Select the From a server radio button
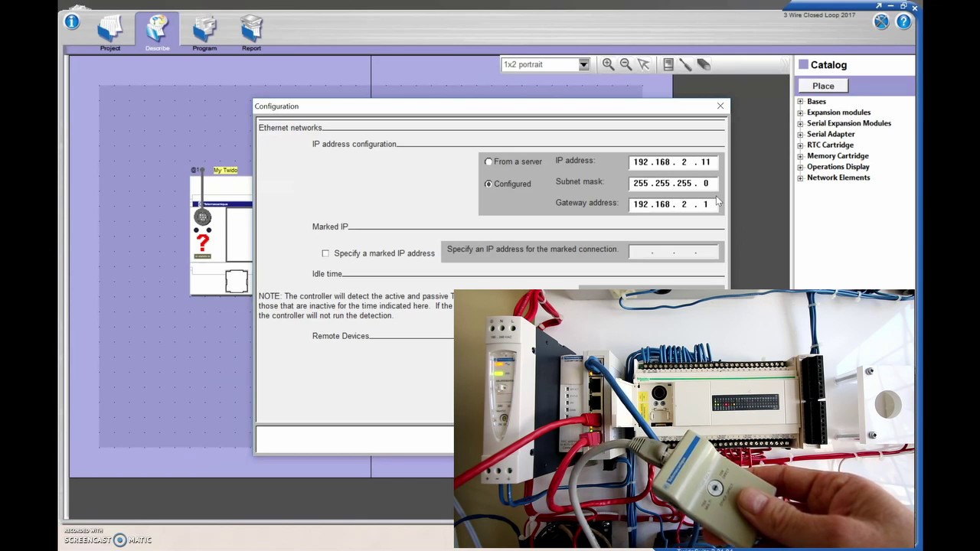This screenshot has height=551, width=980. [488, 161]
